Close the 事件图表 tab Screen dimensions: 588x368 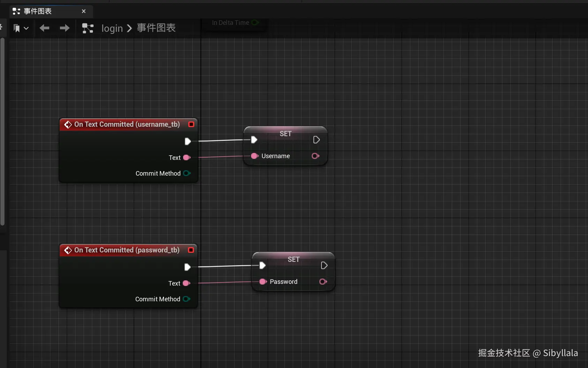84,11
